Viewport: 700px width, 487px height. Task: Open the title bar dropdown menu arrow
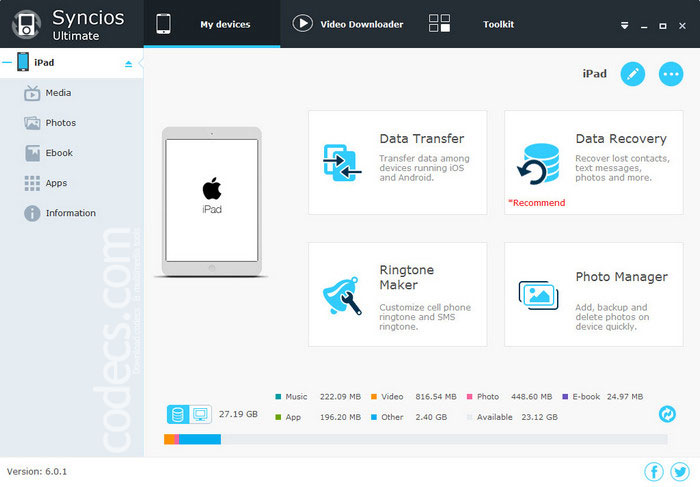click(625, 26)
